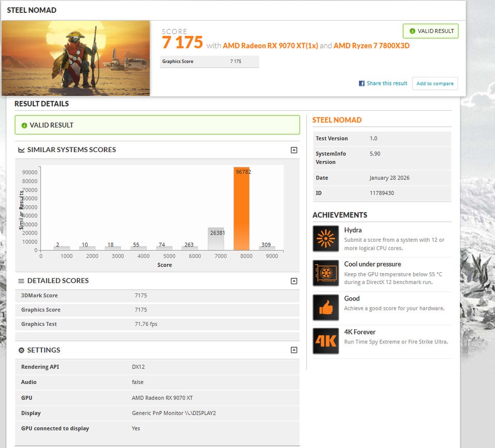Click the VALID RESULT button at top right
Screen dimensions: 495x448
tap(431, 31)
